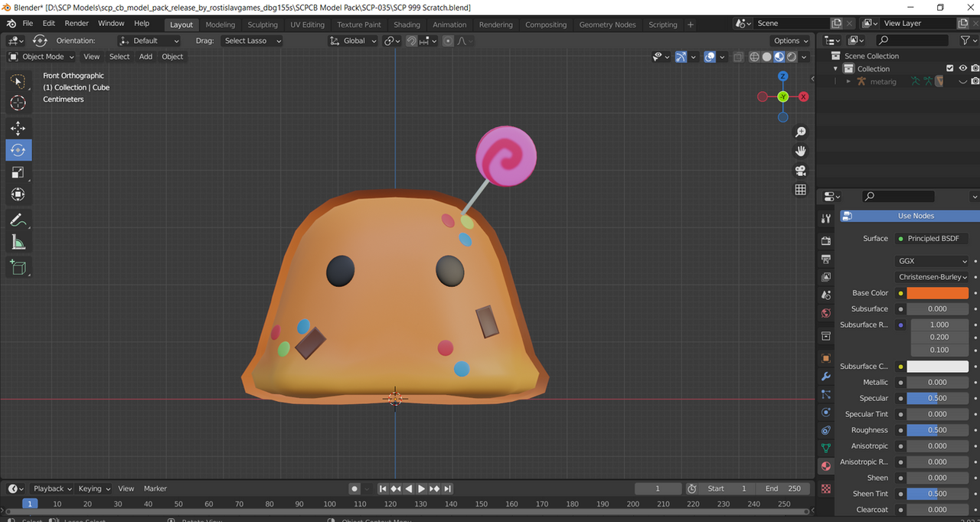Click the Base Color orange swatch

938,293
